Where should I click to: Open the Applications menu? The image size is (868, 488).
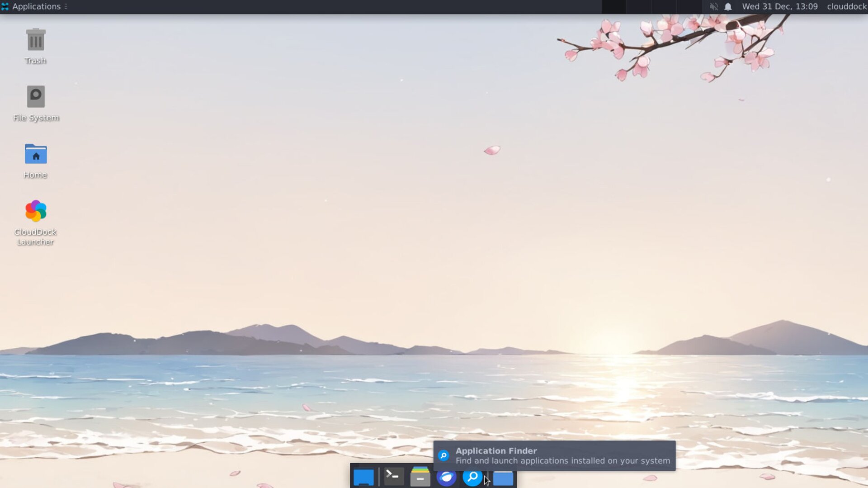click(x=32, y=6)
